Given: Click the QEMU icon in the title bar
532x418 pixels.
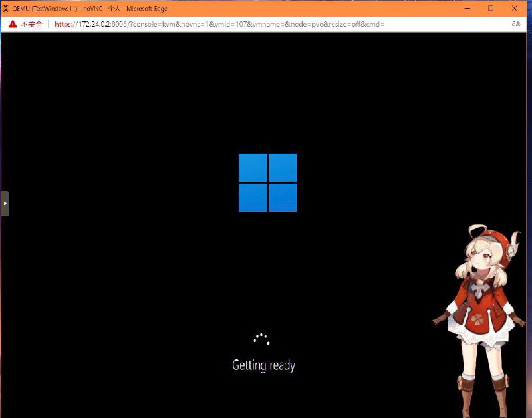Looking at the screenshot, I should (x=7, y=8).
